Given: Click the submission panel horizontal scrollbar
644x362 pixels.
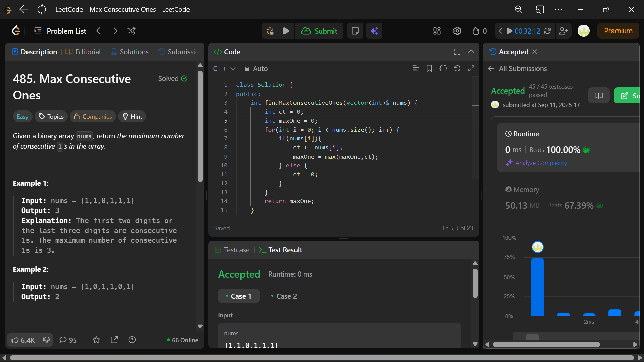Looking at the screenshot, I should pos(546,344).
